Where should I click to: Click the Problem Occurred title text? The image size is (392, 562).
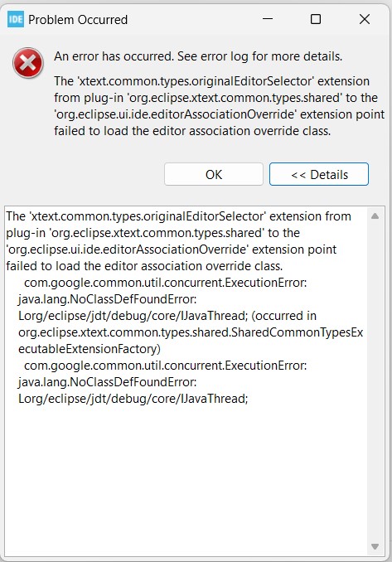coord(78,20)
